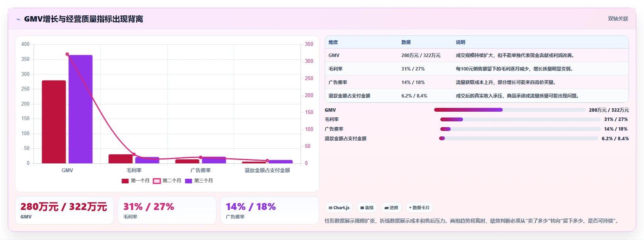Viewport: 644px width, 240px height.
Task: Click the 维度 table column header
Action: [333, 42]
